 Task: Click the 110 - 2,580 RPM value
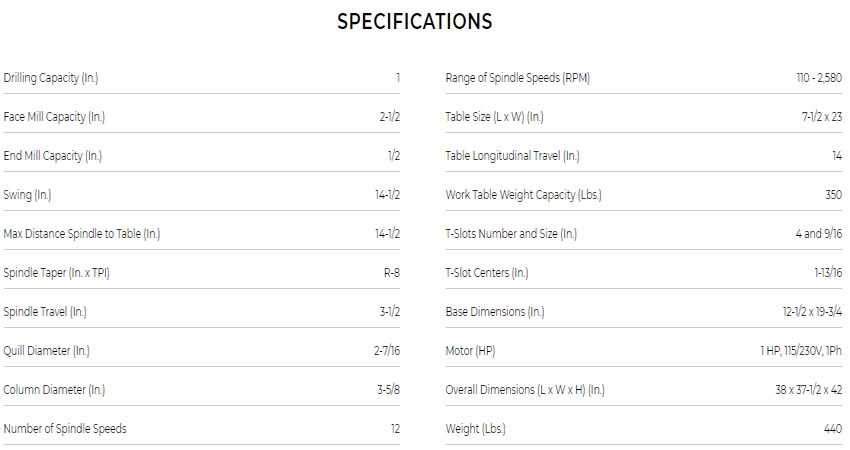coord(812,78)
